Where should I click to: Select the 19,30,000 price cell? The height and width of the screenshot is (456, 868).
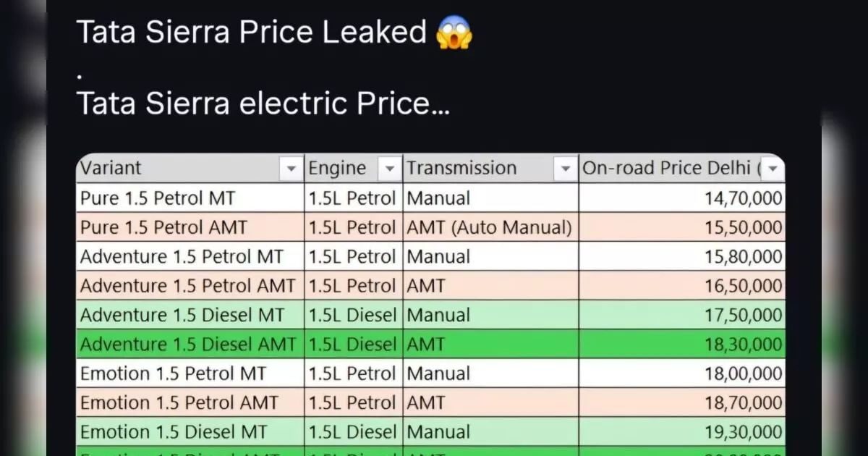738,432
